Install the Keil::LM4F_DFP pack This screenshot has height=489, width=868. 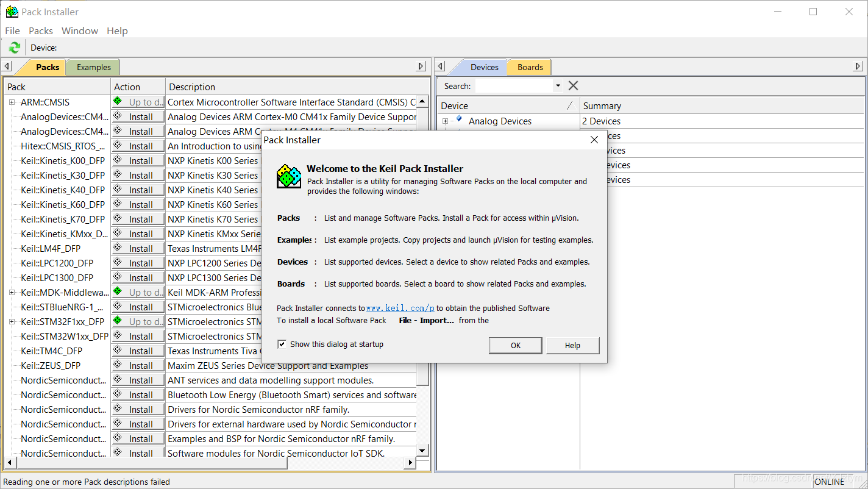coord(138,249)
